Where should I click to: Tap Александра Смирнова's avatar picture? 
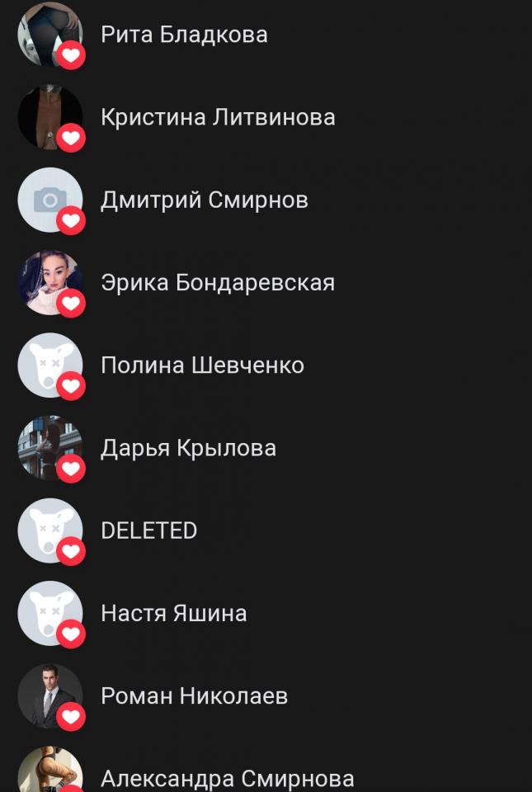(x=50, y=769)
